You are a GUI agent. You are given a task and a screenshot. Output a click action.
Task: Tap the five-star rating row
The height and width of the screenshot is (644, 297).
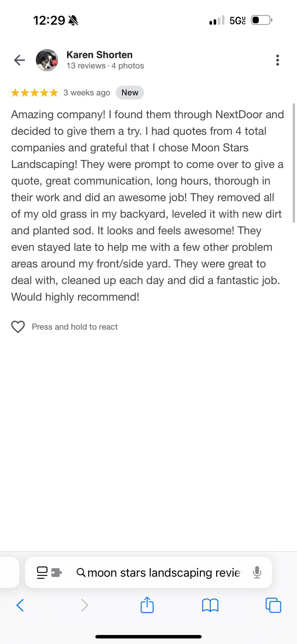tap(35, 93)
